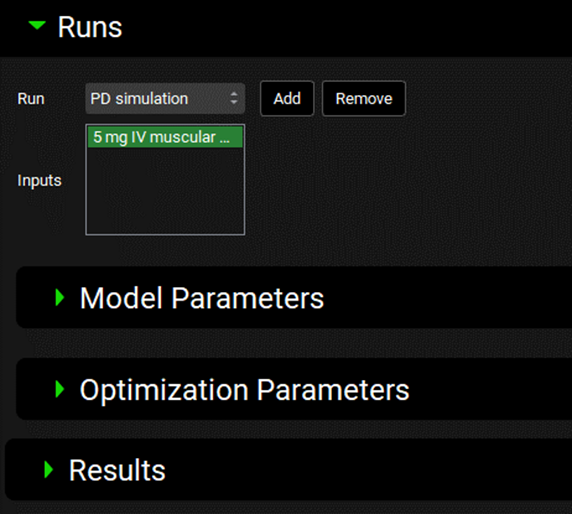Expand Results via green arrow icon
Image resolution: width=572 pixels, height=514 pixels.
[49, 470]
